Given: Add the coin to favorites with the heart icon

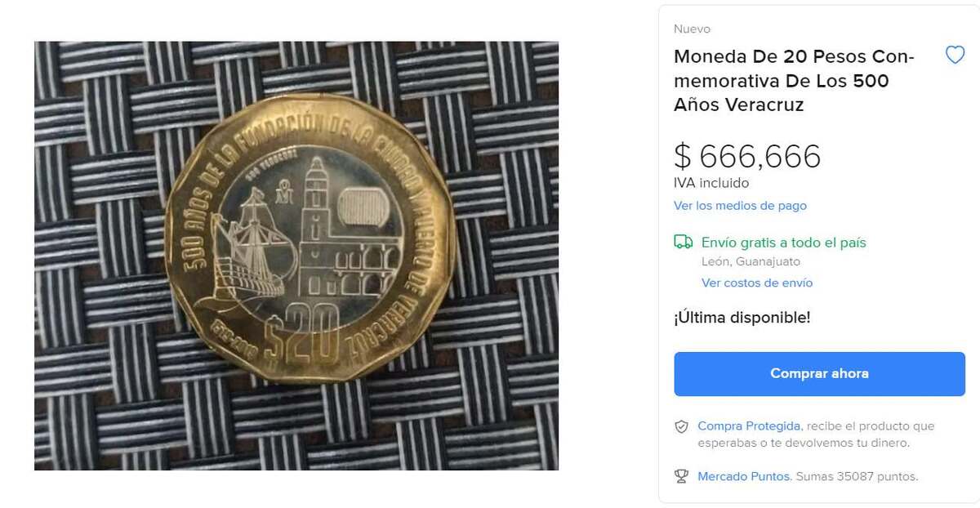Looking at the screenshot, I should (x=955, y=56).
